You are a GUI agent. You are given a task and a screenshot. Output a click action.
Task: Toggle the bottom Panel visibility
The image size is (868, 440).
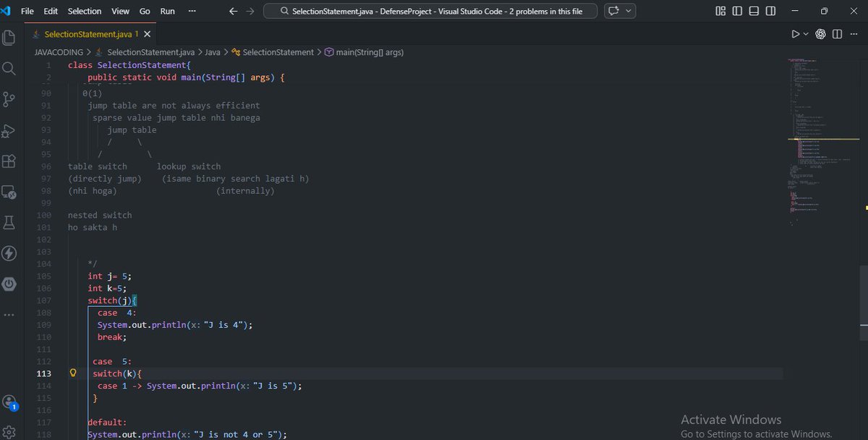coord(754,11)
